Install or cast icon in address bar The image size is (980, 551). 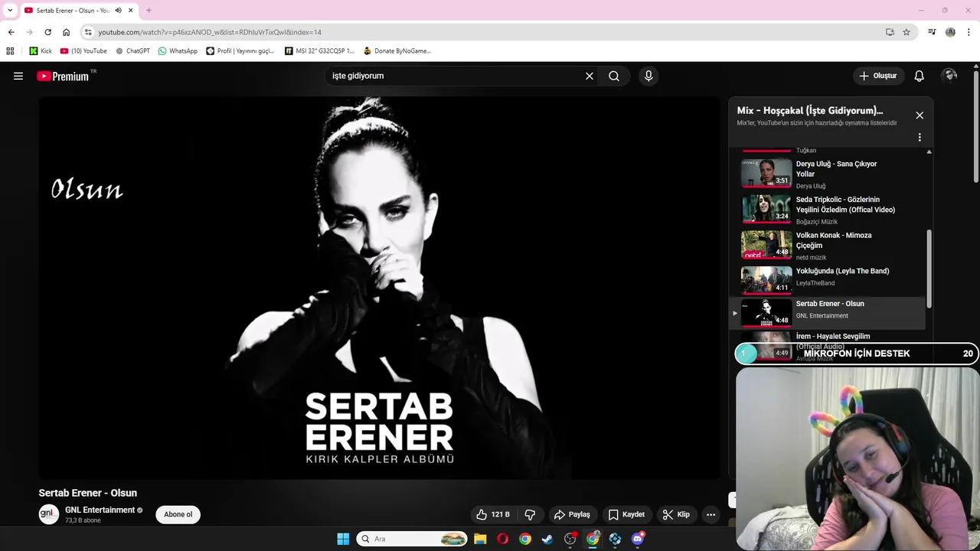coord(890,32)
